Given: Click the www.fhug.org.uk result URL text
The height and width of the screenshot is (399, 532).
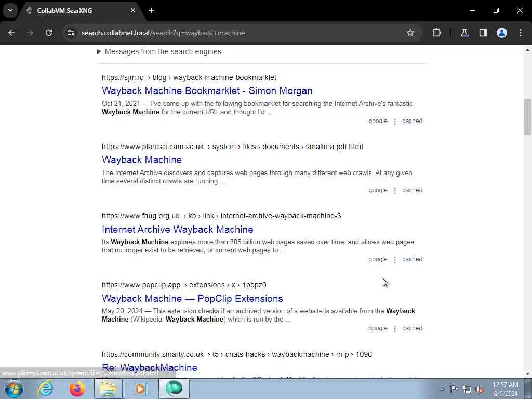Looking at the screenshot, I should click(221, 216).
